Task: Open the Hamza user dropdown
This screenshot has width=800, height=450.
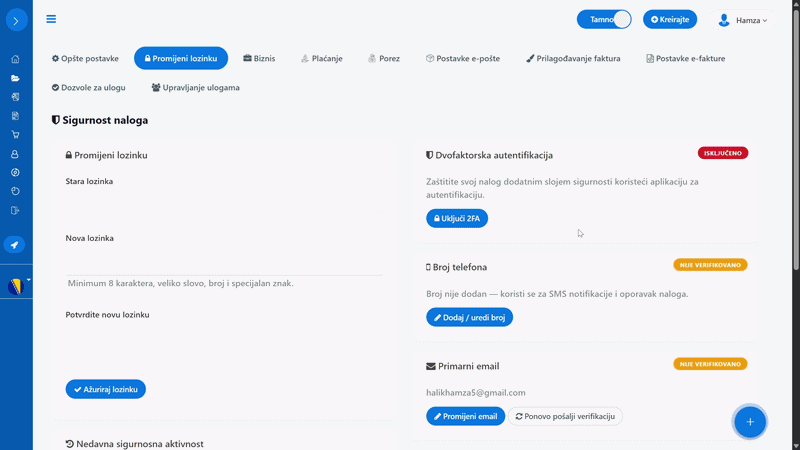Action: (743, 20)
